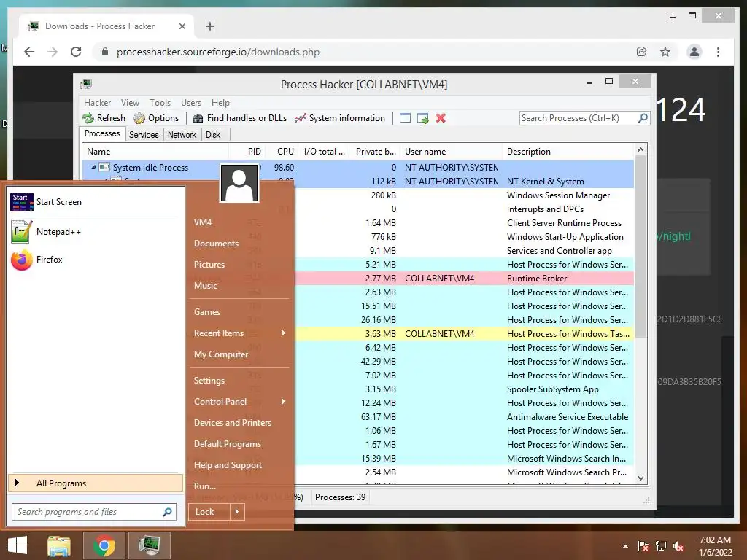Click the process list scroll down arrow
This screenshot has width=747, height=560.
pos(640,478)
